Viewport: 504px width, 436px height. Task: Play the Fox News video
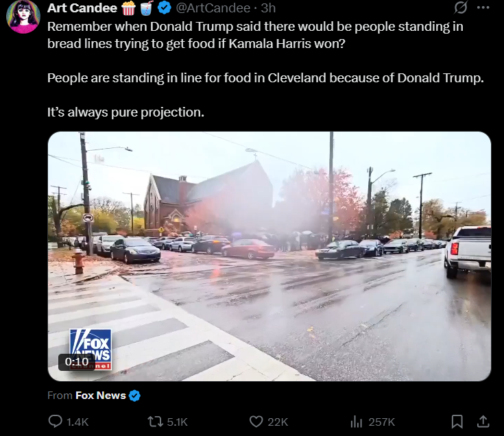269,256
